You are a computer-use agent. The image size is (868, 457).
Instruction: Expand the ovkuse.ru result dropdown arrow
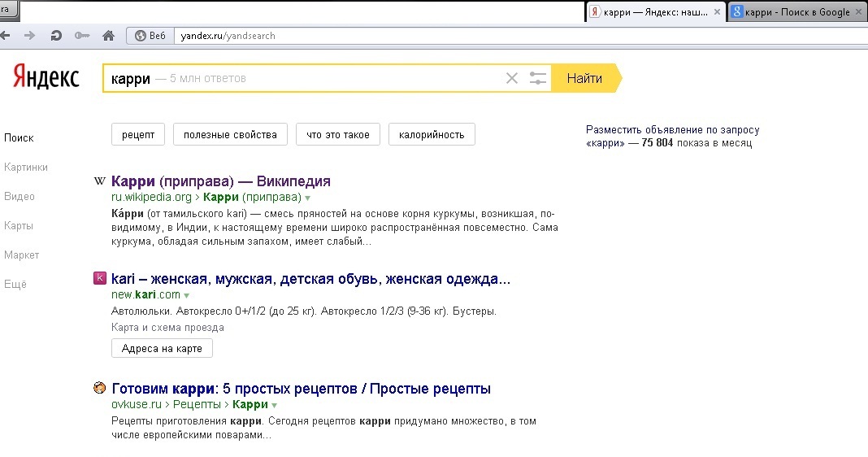(x=275, y=405)
